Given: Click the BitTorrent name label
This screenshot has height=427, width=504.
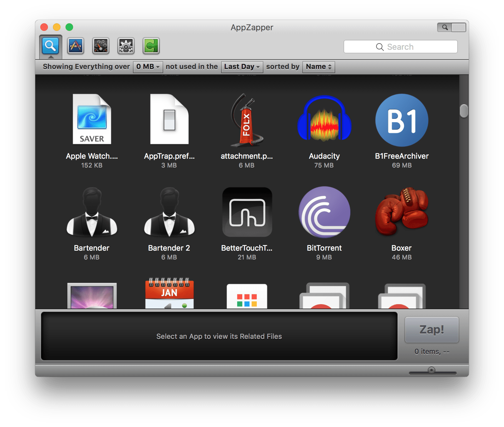Looking at the screenshot, I should coord(324,248).
